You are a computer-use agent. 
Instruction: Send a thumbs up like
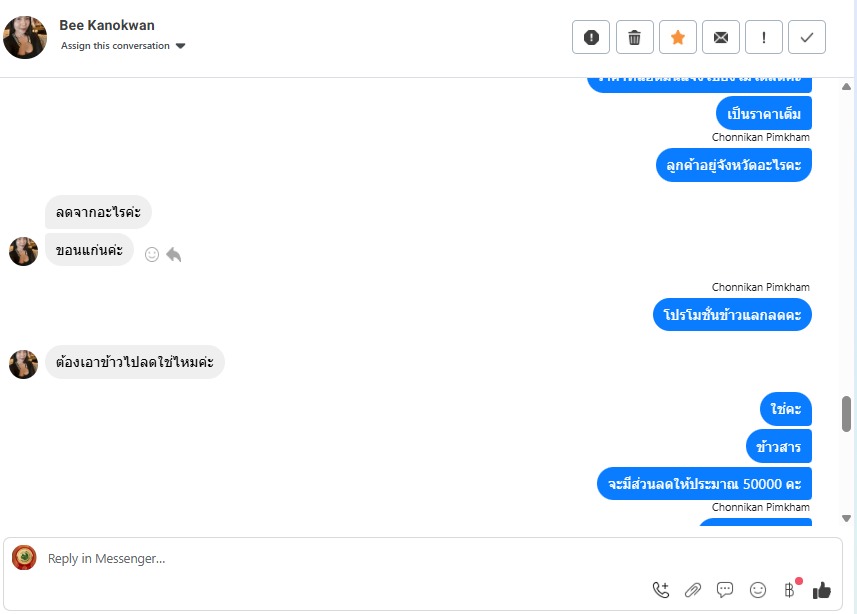[x=821, y=590]
